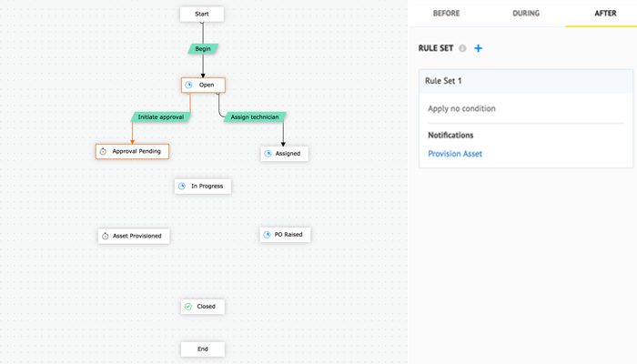Image resolution: width=637 pixels, height=364 pixels.
Task: Select the AFTER tab
Action: click(x=605, y=14)
